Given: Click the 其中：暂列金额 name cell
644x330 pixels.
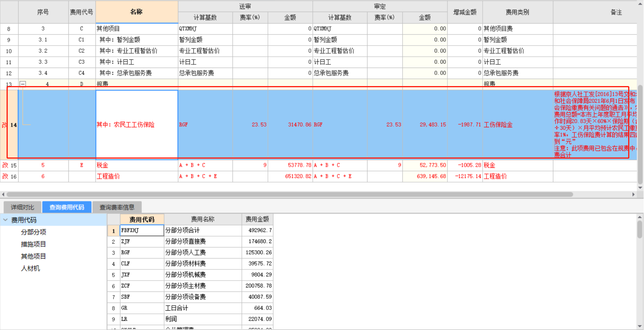Looking at the screenshot, I should point(137,40).
